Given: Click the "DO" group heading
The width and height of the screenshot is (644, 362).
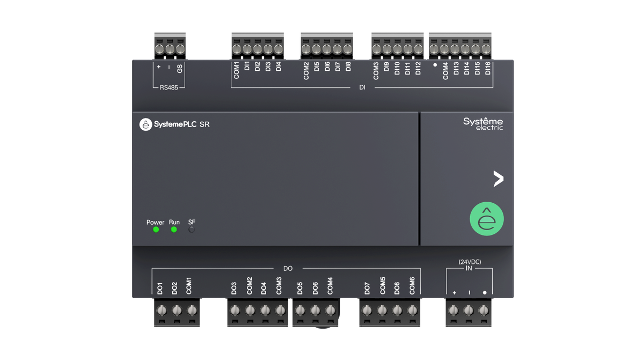Looking at the screenshot, I should (288, 268).
